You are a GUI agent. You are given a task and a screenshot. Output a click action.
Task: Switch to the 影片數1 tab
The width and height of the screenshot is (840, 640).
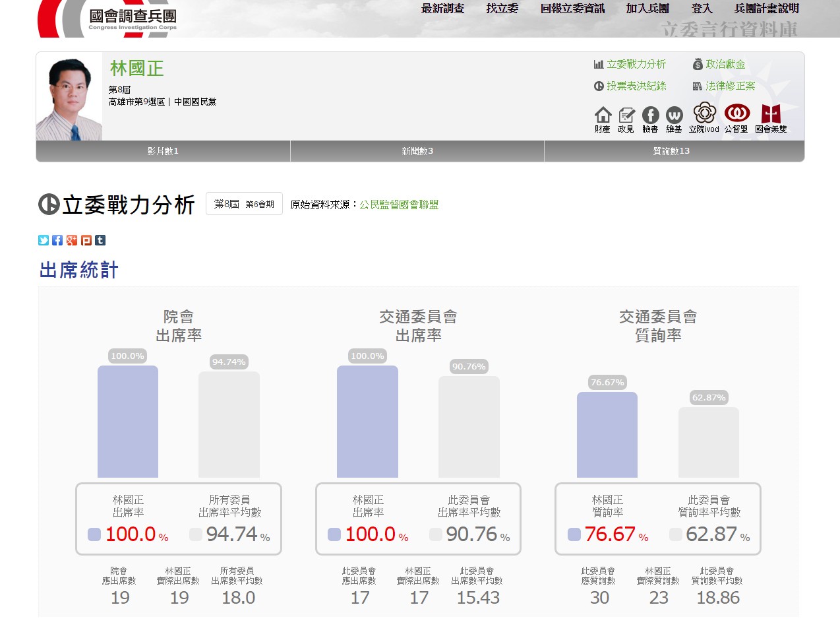[x=163, y=151]
